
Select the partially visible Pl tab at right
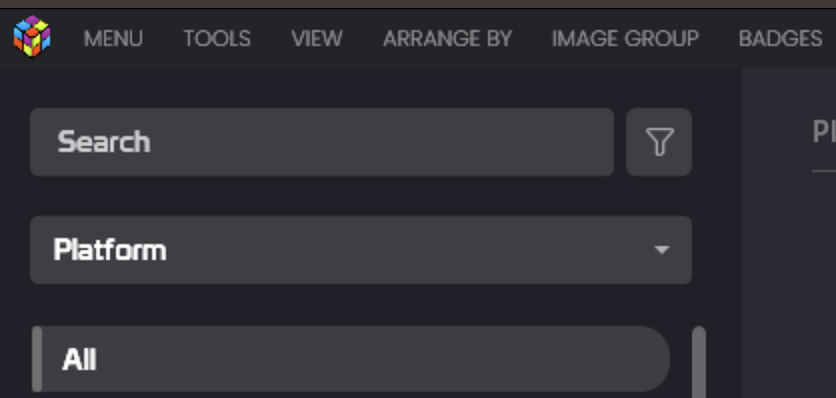pyautogui.click(x=824, y=131)
